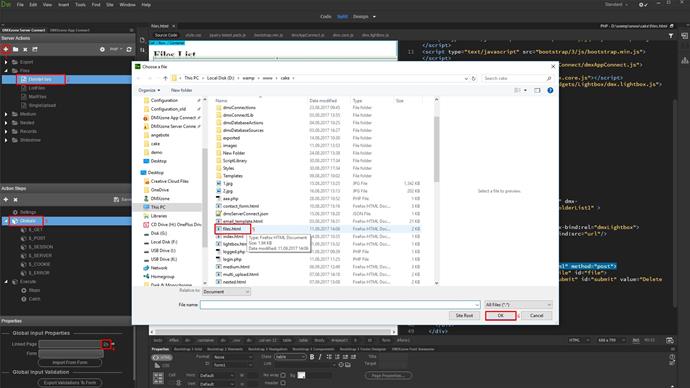Click Cancel in Choose a file dialog
Image resolution: width=690 pixels, height=388 pixels.
point(536,316)
